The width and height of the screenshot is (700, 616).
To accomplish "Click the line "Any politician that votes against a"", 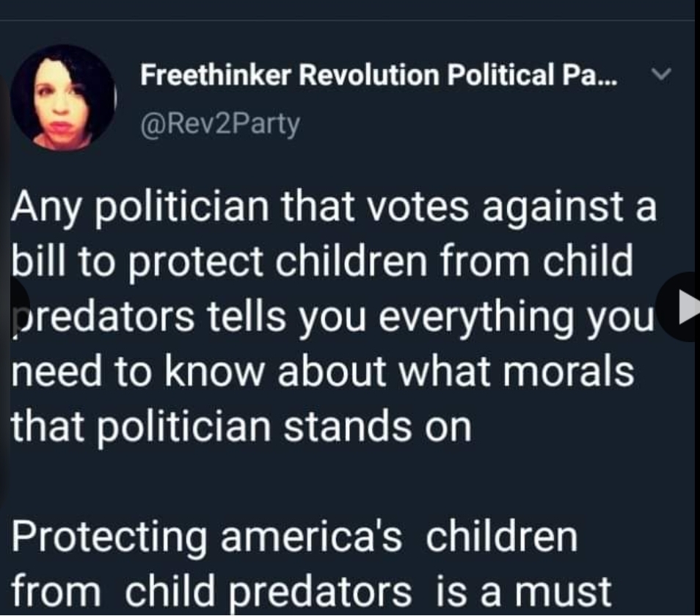I will pyautogui.click(x=334, y=209).
